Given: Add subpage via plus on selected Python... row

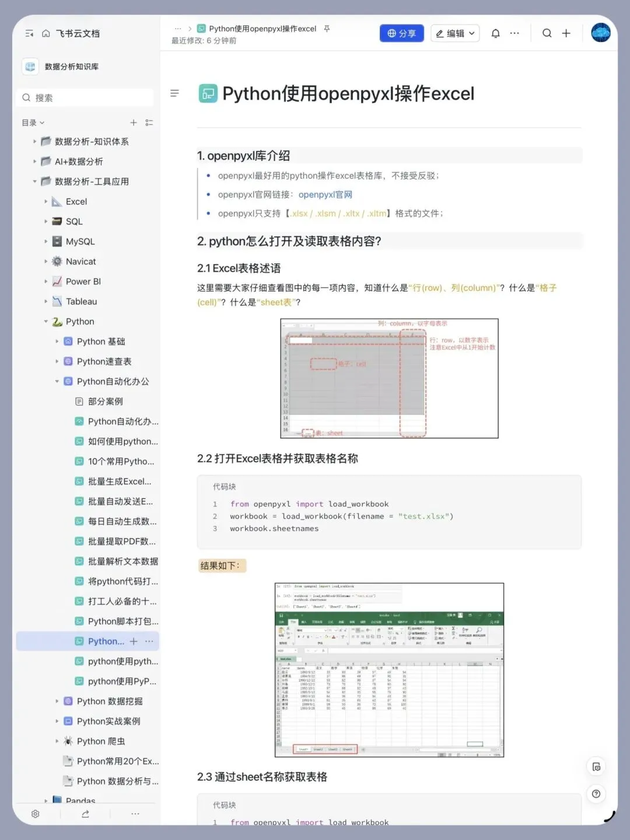Looking at the screenshot, I should pos(134,641).
